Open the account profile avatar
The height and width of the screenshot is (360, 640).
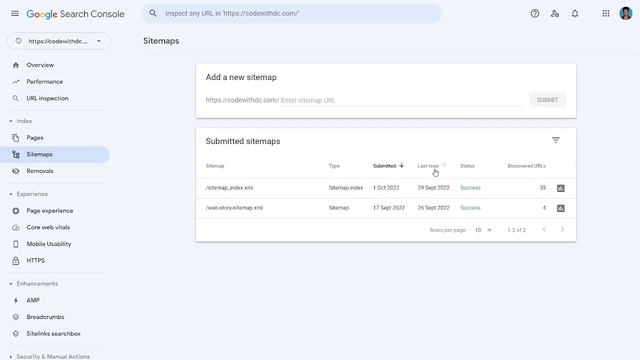[626, 13]
